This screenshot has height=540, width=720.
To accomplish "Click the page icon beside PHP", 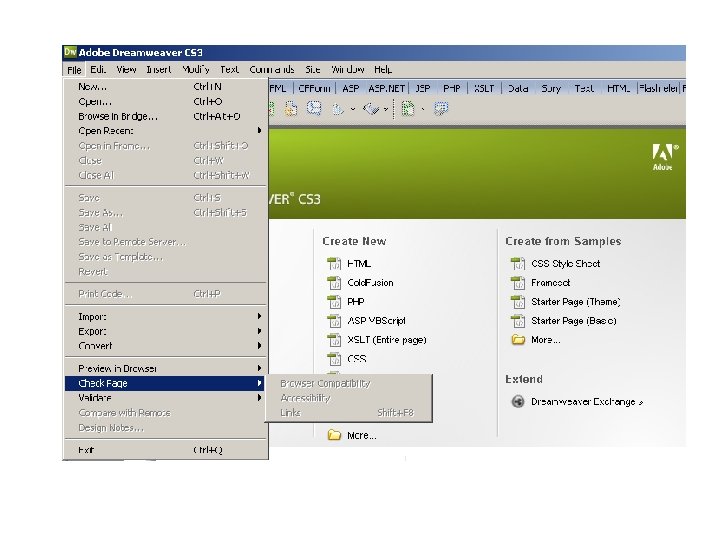I will tap(334, 302).
